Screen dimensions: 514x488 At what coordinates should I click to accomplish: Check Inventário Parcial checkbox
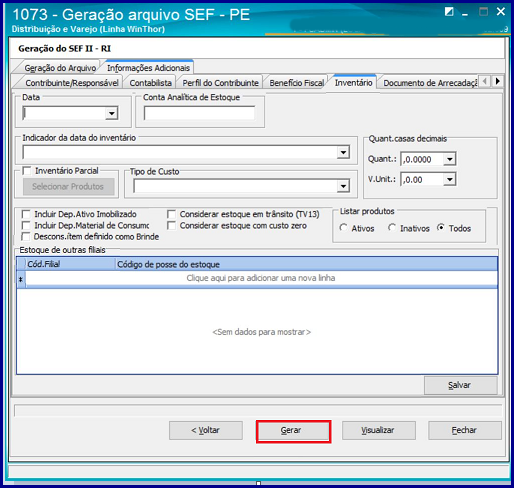tap(27, 171)
